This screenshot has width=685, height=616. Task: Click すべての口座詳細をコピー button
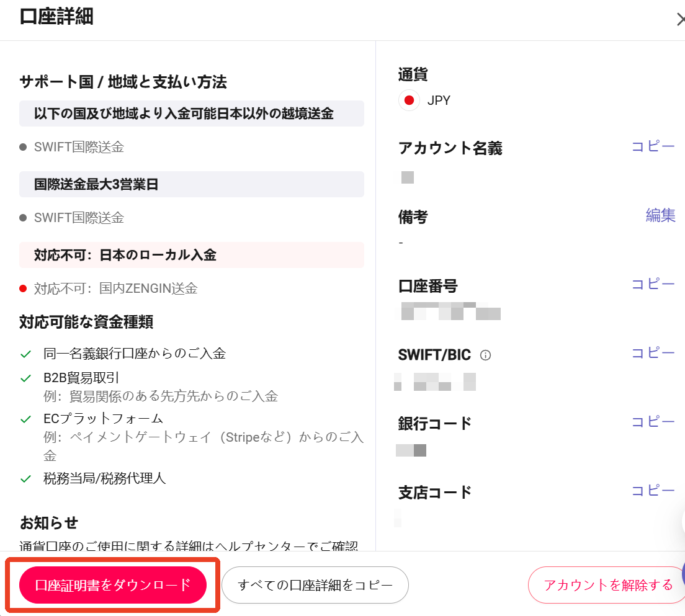(315, 585)
